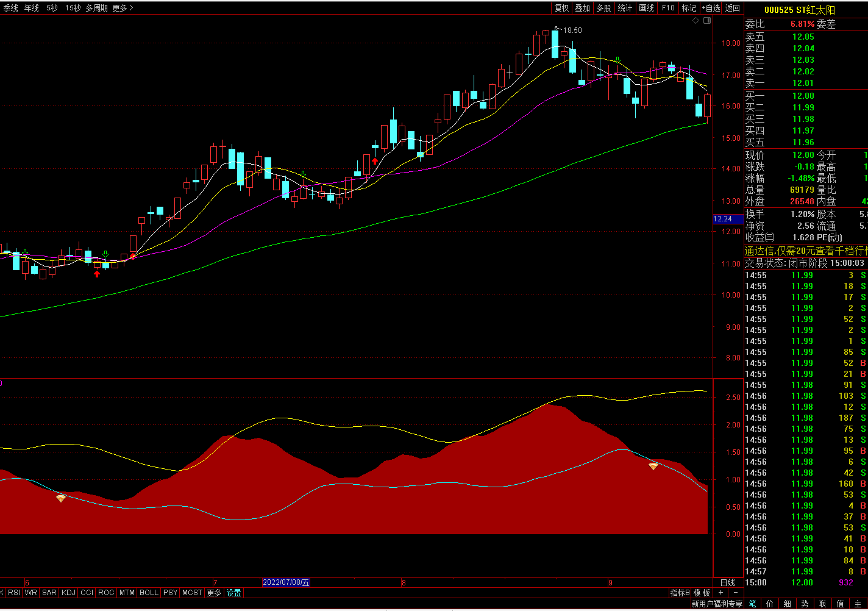The image size is (868, 611).
Task: Click the stock title 000525 ST红太阳
Action: (799, 10)
